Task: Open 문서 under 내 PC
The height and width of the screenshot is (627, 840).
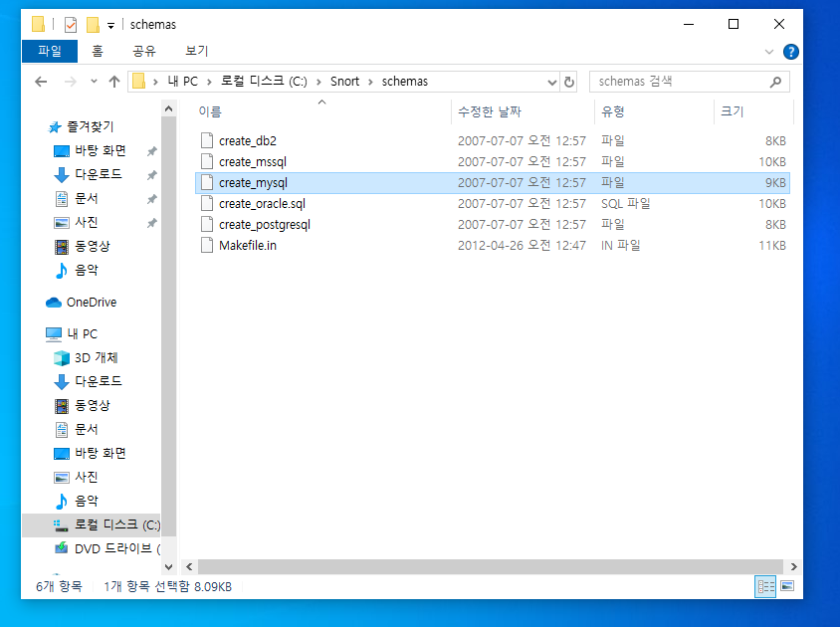Action: tap(86, 429)
